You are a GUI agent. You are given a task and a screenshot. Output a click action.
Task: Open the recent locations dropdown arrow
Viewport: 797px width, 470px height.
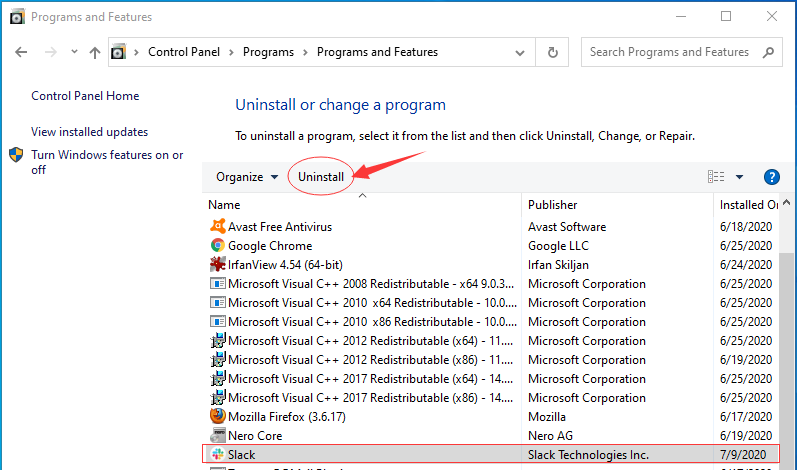coord(74,51)
